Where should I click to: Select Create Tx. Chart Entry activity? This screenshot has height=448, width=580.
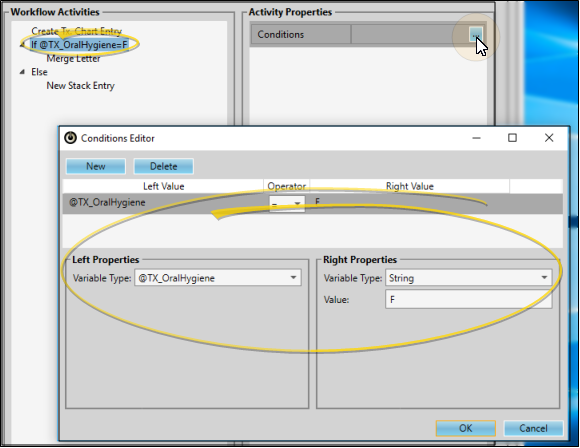(x=77, y=31)
